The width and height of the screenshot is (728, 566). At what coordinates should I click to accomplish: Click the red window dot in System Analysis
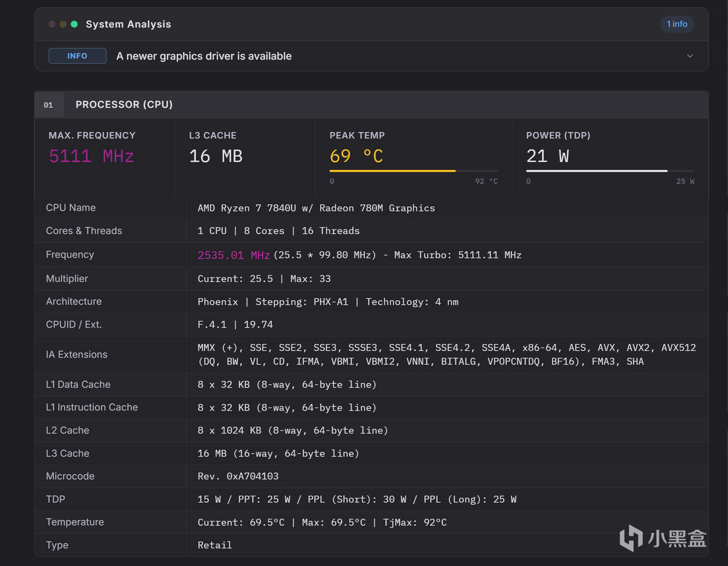coord(52,24)
